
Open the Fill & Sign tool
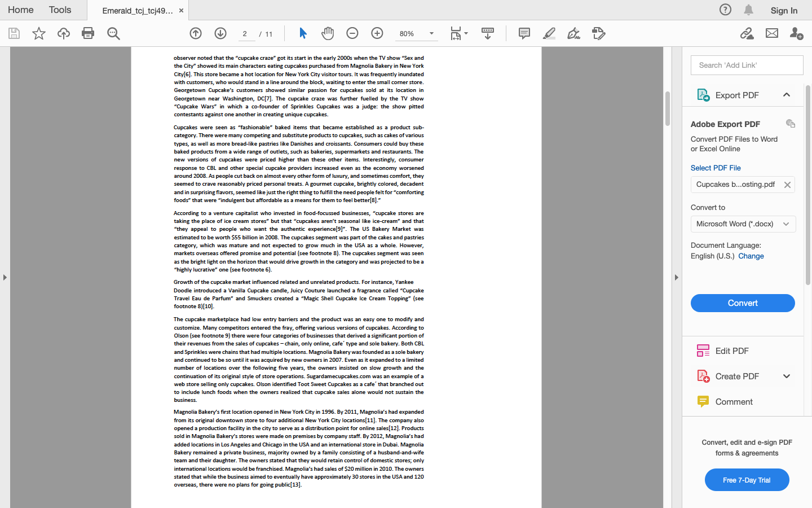click(x=573, y=33)
